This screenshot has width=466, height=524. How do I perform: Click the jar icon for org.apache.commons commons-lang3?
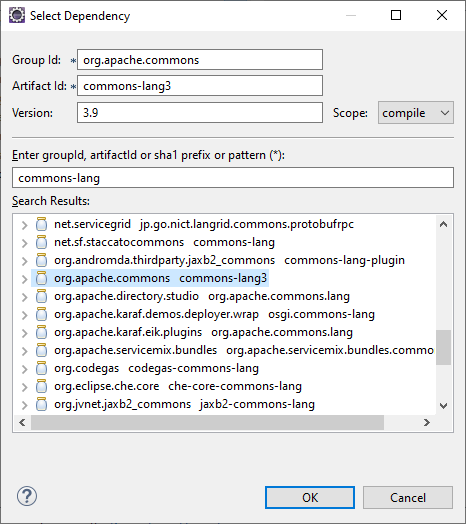pyautogui.click(x=41, y=278)
